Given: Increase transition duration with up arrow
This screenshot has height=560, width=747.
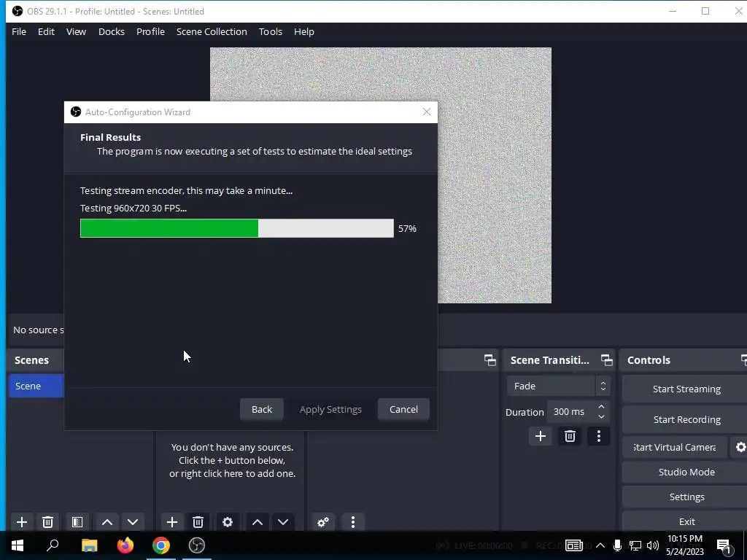Looking at the screenshot, I should pyautogui.click(x=601, y=407).
